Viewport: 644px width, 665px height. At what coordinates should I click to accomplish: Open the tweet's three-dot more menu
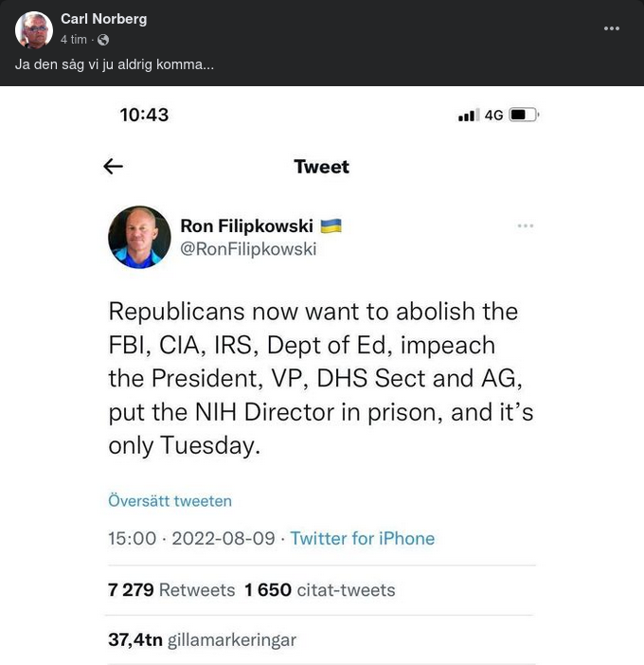526,225
